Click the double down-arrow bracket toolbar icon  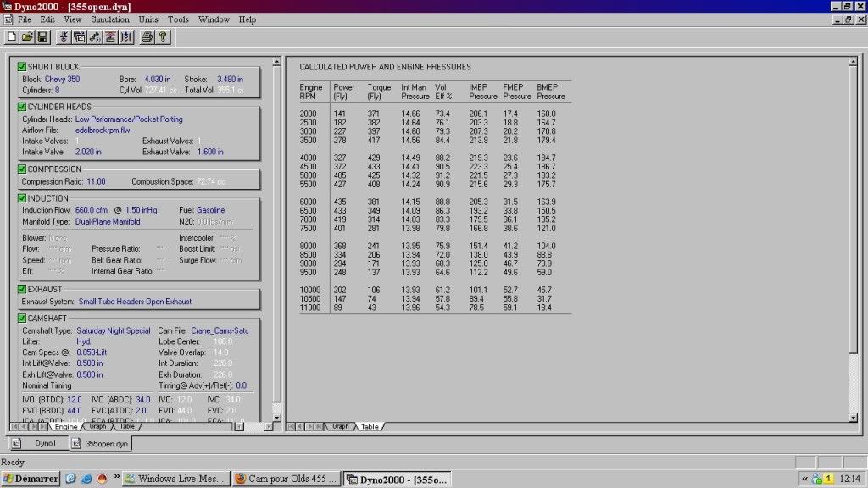[126, 37]
